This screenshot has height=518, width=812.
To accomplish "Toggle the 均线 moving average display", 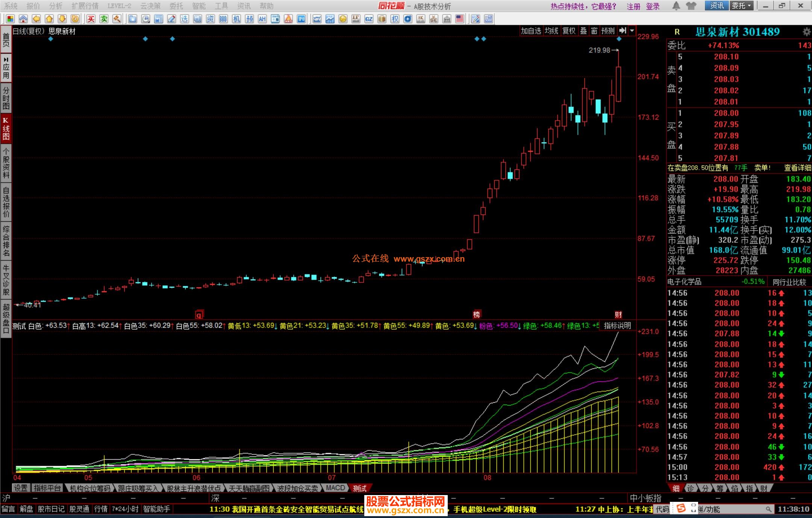I will point(551,31).
